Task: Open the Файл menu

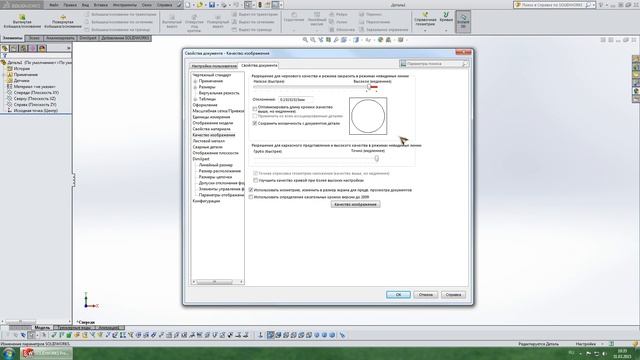Action: pos(53,5)
